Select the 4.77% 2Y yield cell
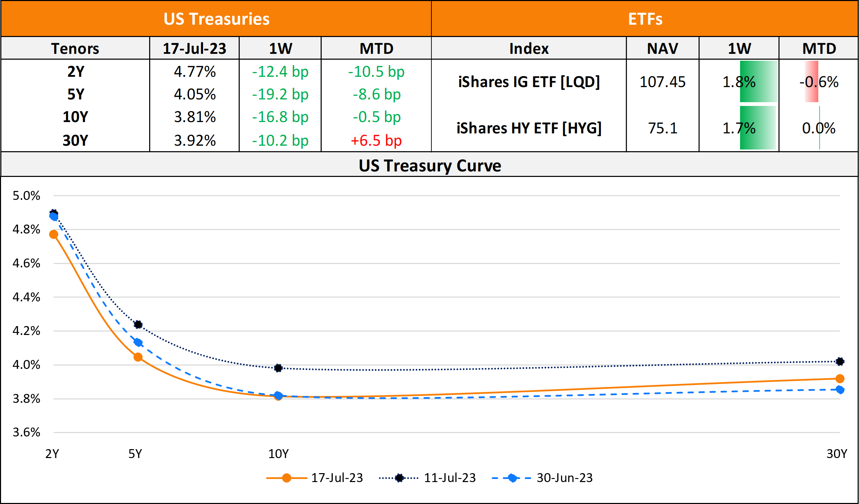The width and height of the screenshot is (859, 504). click(194, 72)
